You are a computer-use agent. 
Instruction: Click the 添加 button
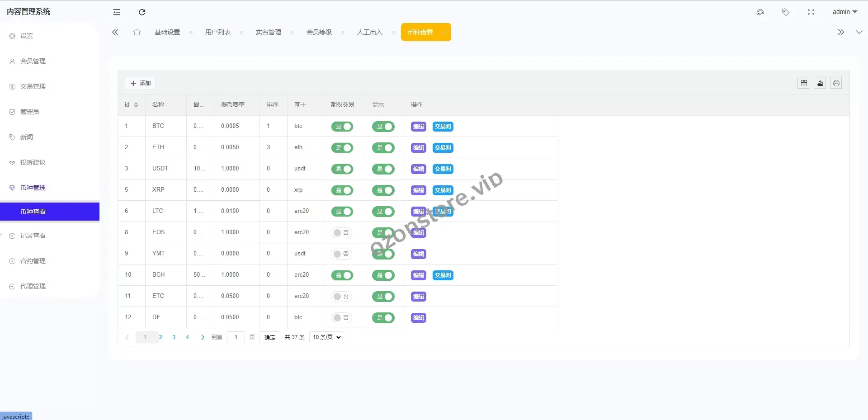[141, 83]
